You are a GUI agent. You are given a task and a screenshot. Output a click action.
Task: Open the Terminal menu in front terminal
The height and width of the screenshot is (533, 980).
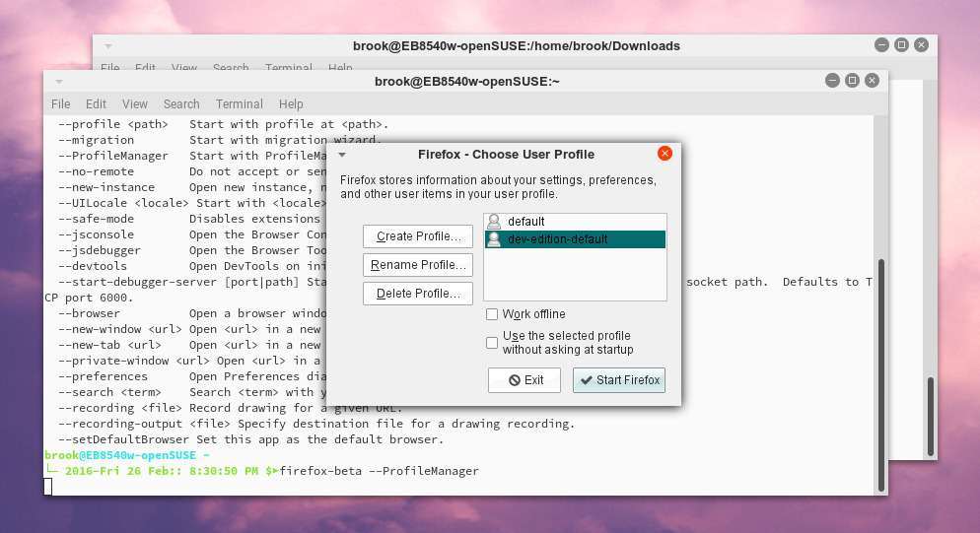pos(240,104)
